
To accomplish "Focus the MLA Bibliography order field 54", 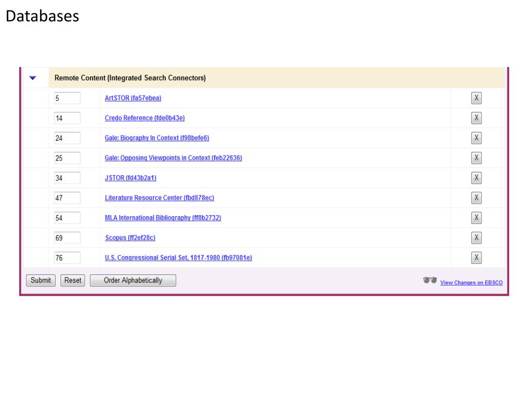I will coord(67,218).
